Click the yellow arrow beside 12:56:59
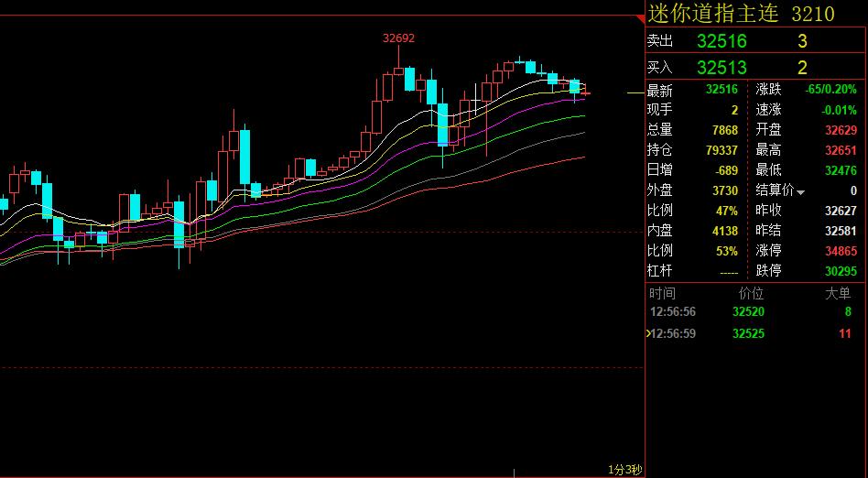Screen dimensions: 868x478 pos(647,334)
